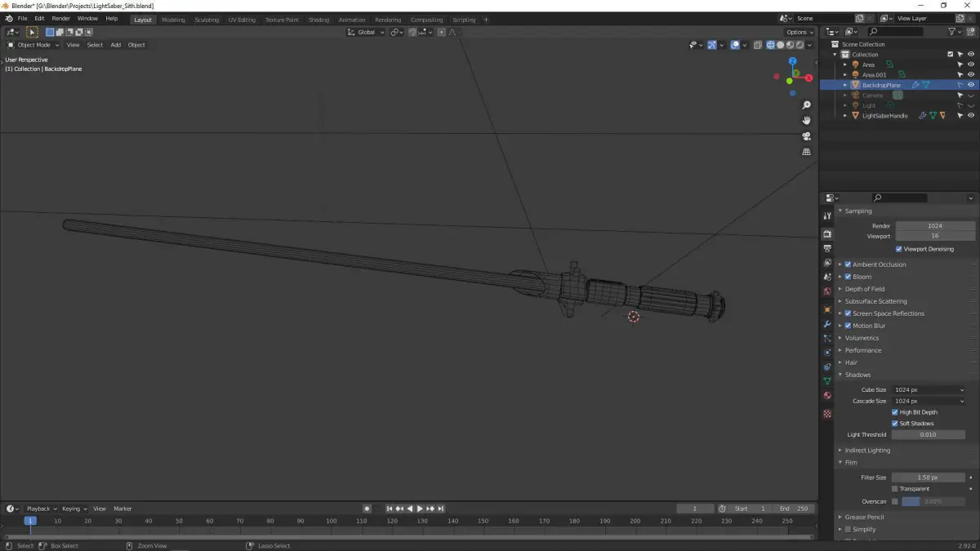Toggle Collection exclude checkbox in outliner
The image size is (980, 551).
(x=950, y=55)
